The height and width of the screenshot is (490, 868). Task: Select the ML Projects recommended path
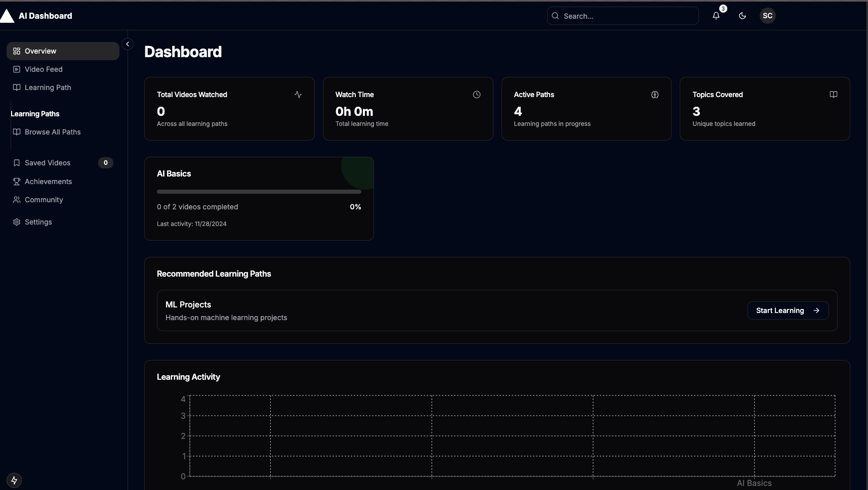(x=497, y=310)
